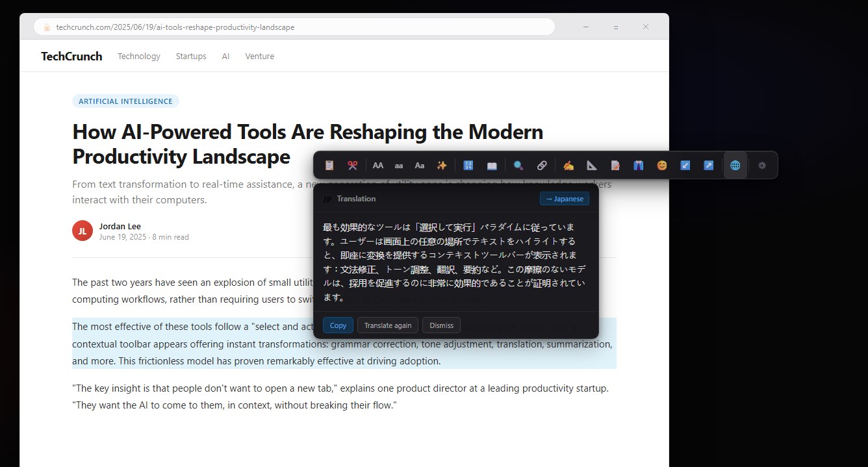
Task: Click the writing hand rewrite icon
Action: tap(568, 166)
